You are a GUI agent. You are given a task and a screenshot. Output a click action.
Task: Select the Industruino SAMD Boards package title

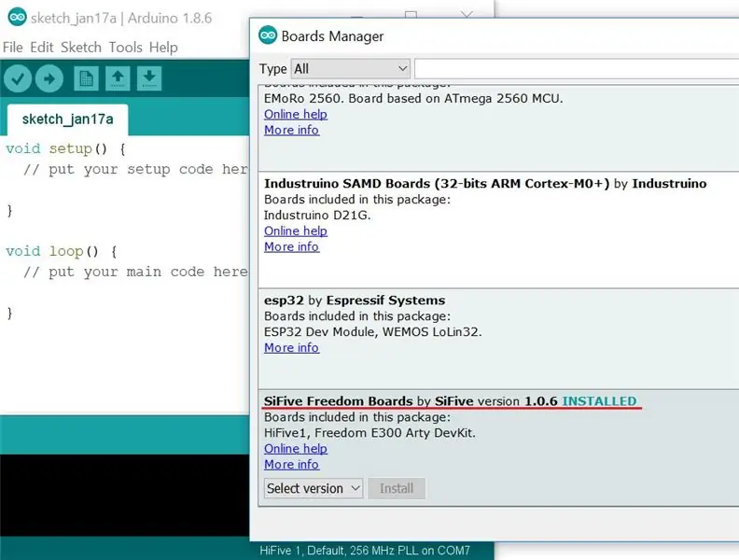485,184
